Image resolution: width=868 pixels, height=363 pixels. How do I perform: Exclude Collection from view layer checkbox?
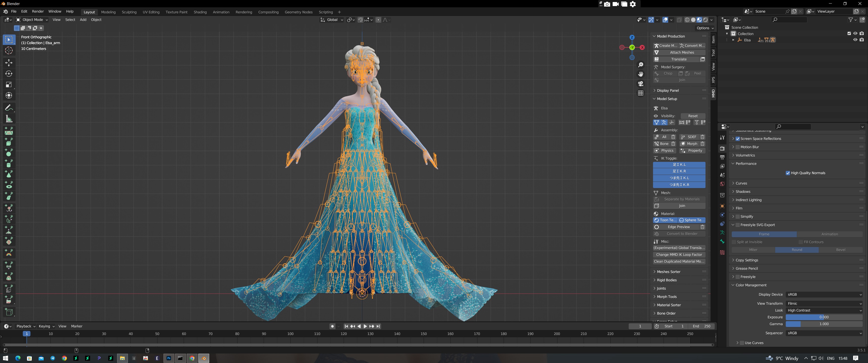pos(849,34)
